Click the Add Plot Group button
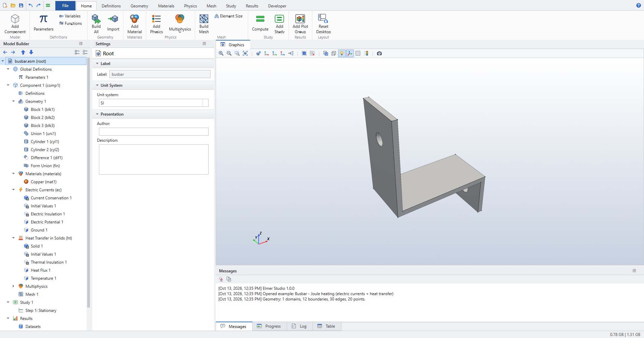 (x=300, y=24)
